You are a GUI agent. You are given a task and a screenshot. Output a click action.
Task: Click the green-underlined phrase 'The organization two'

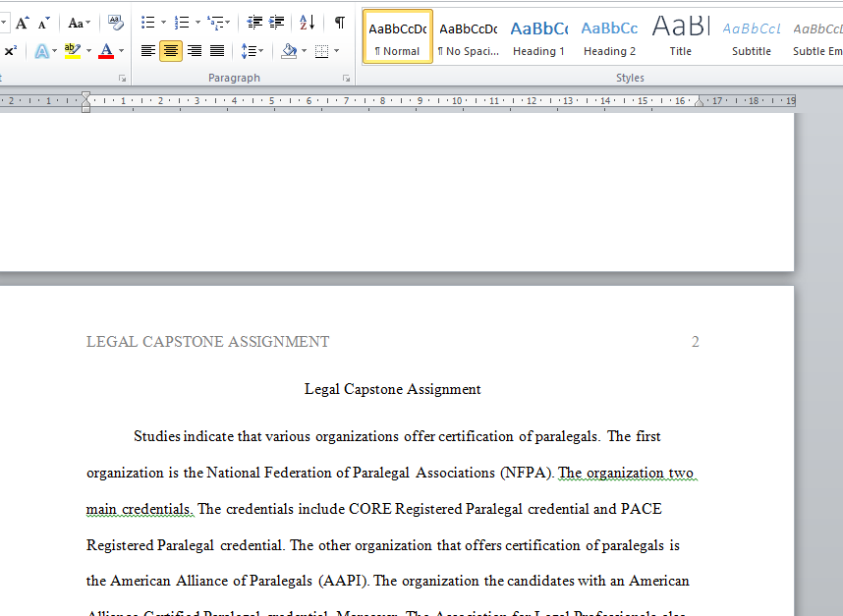(626, 473)
